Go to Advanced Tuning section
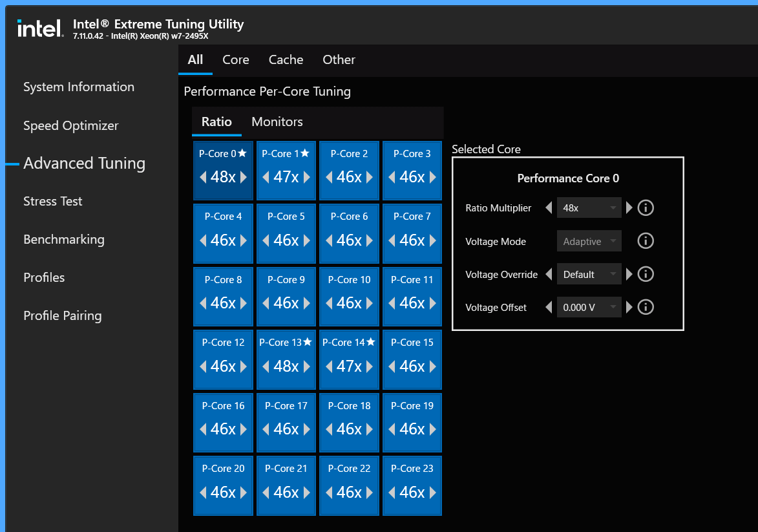 click(x=84, y=164)
